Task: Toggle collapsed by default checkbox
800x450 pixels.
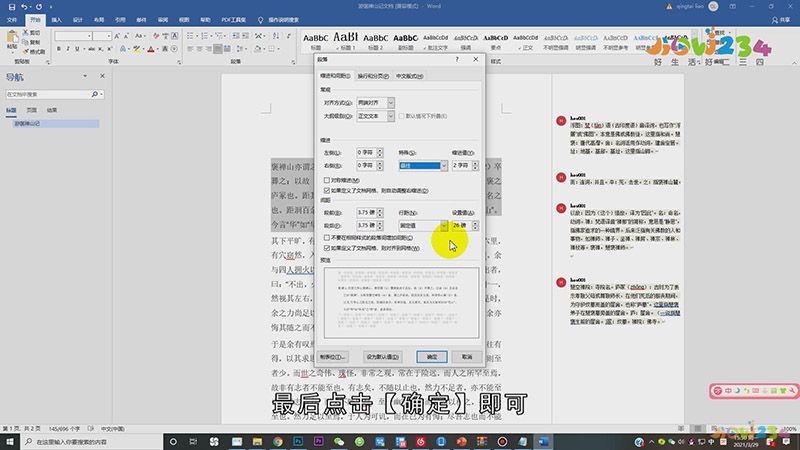Action: [x=402, y=116]
